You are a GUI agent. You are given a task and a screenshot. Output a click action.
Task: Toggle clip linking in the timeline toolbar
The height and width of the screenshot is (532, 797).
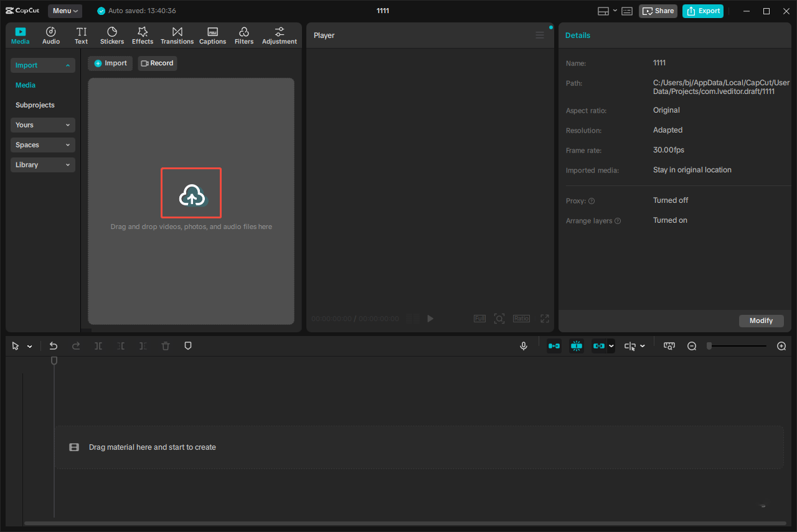point(600,345)
